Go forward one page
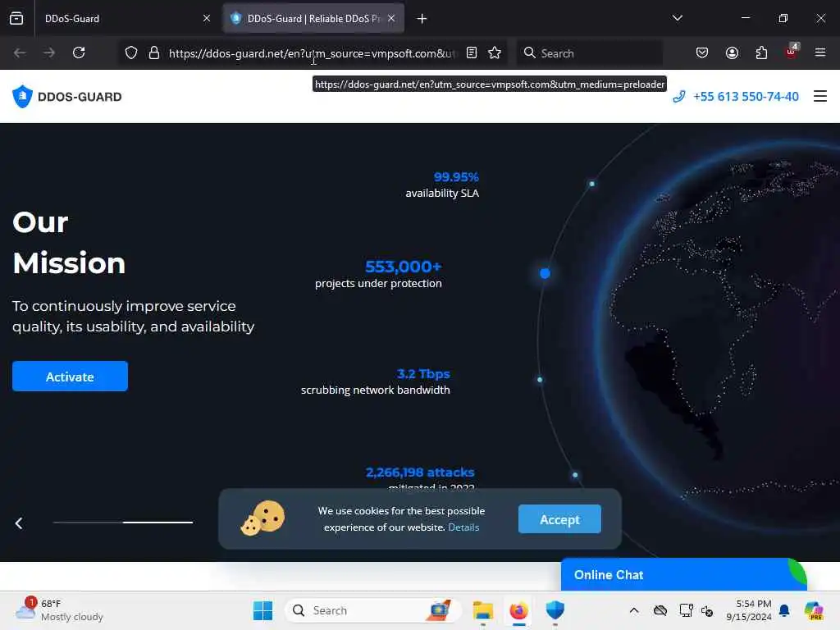This screenshot has width=840, height=630. click(49, 53)
